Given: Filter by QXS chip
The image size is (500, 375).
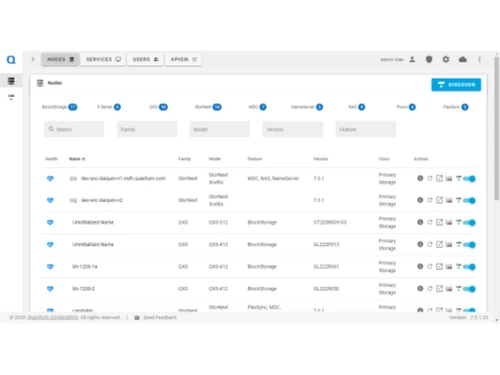Looking at the screenshot, I should coord(158,107).
